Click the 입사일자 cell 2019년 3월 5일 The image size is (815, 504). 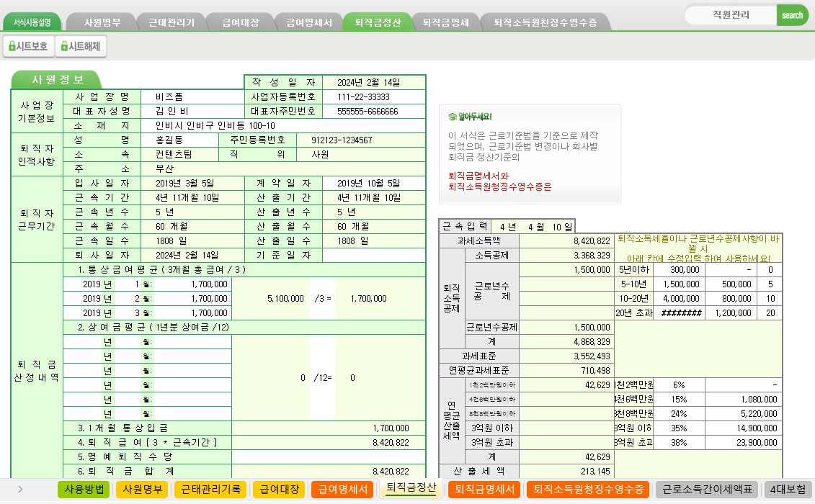[192, 184]
